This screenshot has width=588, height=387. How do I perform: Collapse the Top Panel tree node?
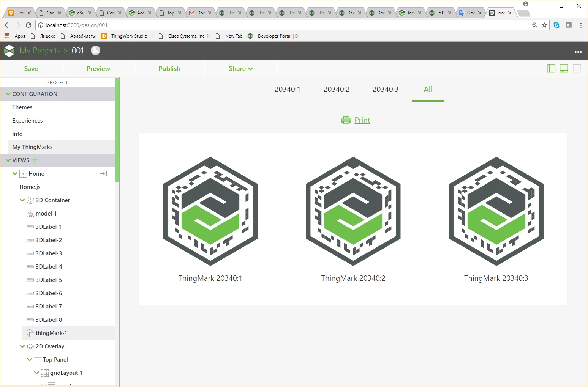click(x=29, y=360)
